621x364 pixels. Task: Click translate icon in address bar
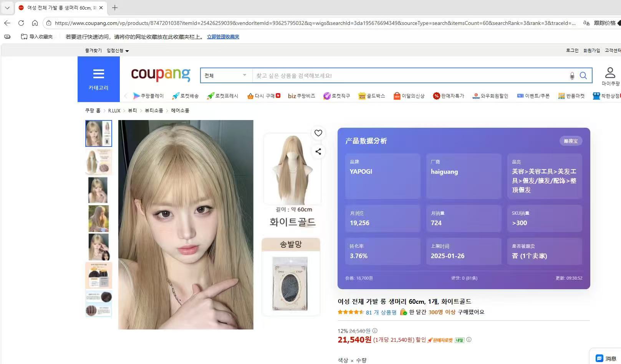pos(586,23)
